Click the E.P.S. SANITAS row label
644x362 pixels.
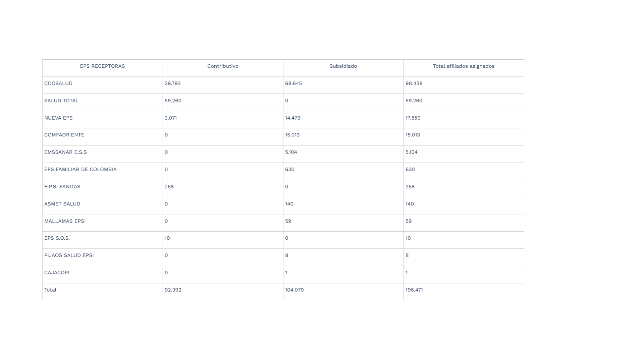(x=62, y=187)
